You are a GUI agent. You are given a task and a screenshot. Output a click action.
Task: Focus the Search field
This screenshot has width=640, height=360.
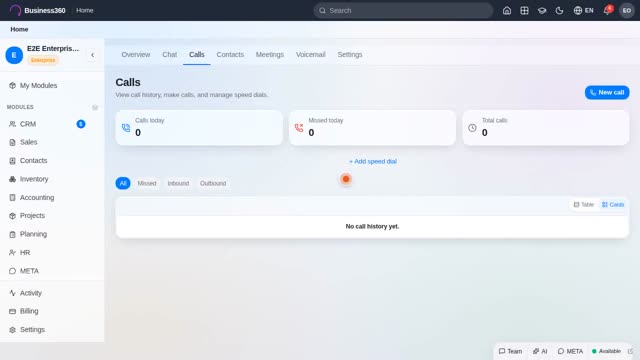[x=403, y=11]
